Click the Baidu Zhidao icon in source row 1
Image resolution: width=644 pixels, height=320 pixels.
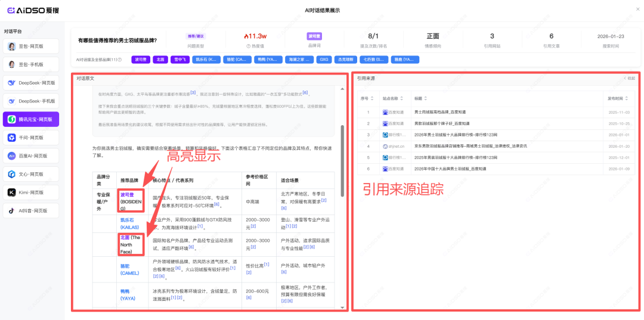click(385, 112)
